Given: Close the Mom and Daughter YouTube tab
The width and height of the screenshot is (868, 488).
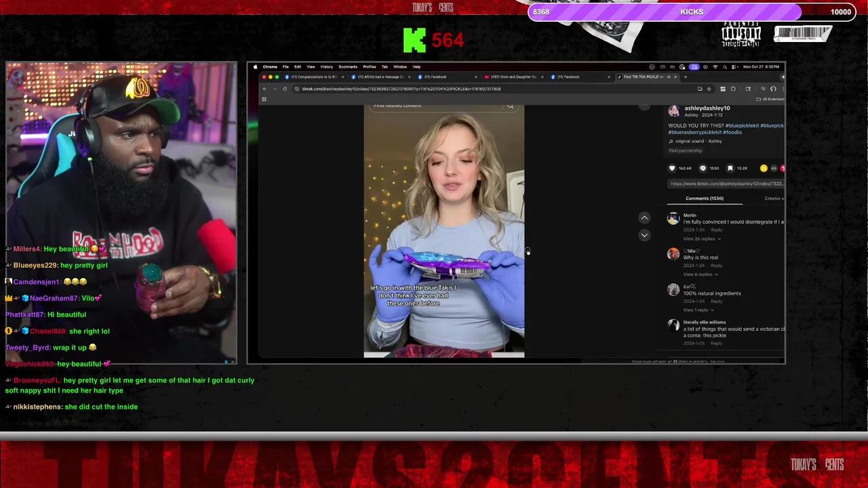Looking at the screenshot, I should pyautogui.click(x=542, y=77).
